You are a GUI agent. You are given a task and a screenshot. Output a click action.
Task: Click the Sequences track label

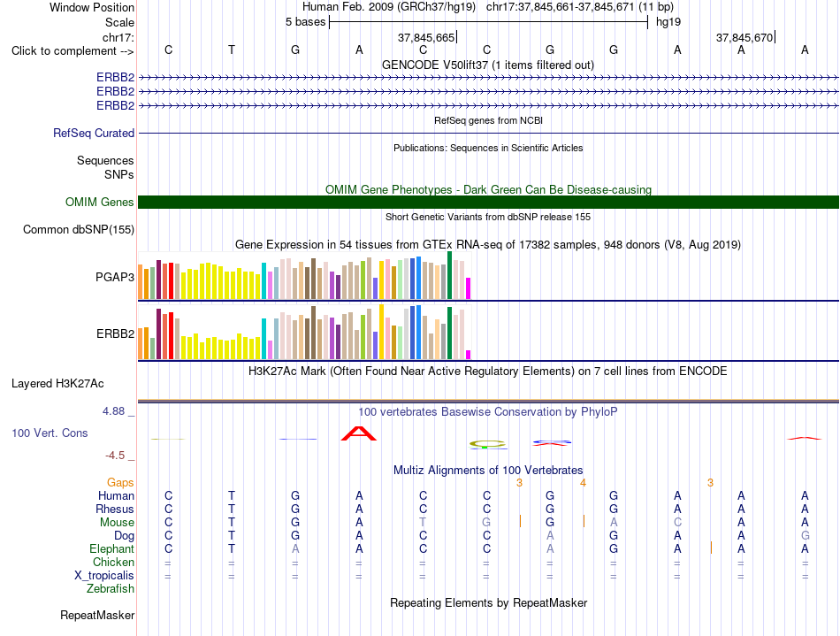point(105,160)
